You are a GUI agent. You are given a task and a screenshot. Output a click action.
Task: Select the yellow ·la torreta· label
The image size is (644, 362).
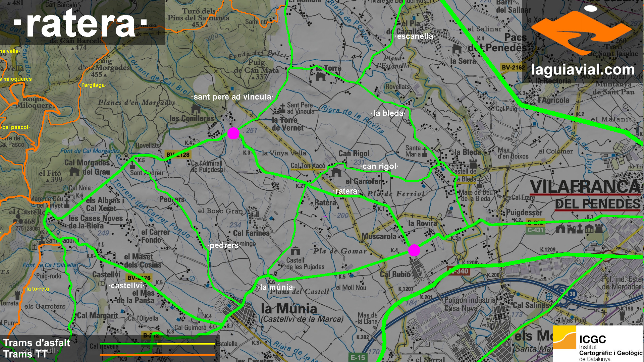click(x=38, y=289)
